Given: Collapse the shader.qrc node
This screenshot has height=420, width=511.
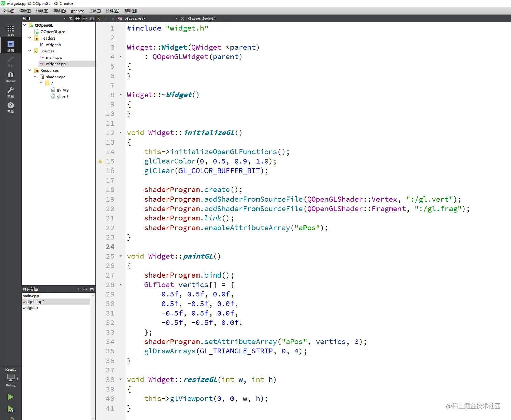Looking at the screenshot, I should [35, 77].
